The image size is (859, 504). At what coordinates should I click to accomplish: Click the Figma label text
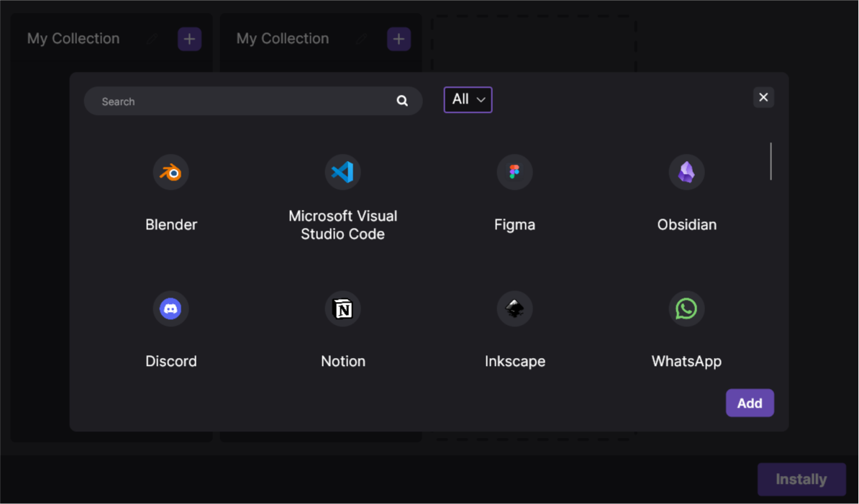pyautogui.click(x=514, y=225)
